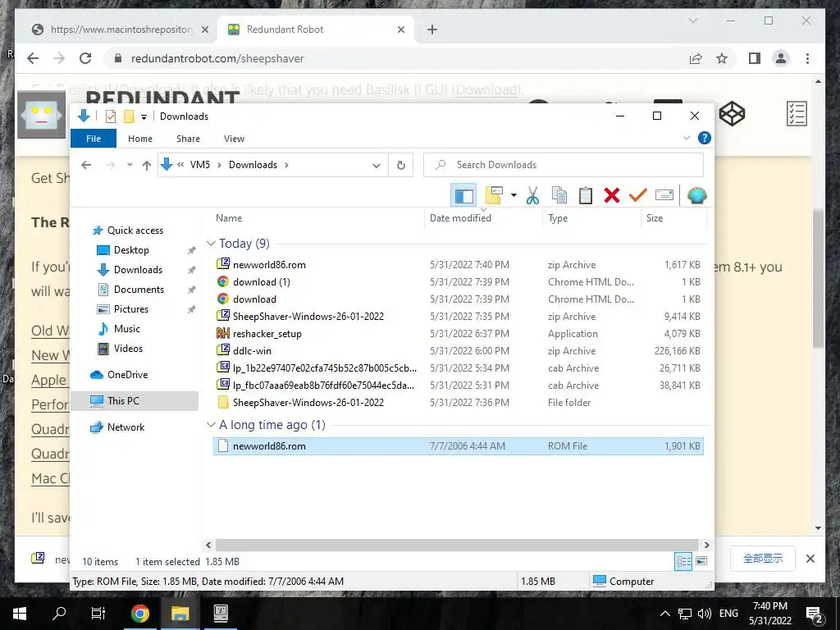This screenshot has width=840, height=630.
Task: Collapse the Today (9) group
Action: click(x=211, y=244)
